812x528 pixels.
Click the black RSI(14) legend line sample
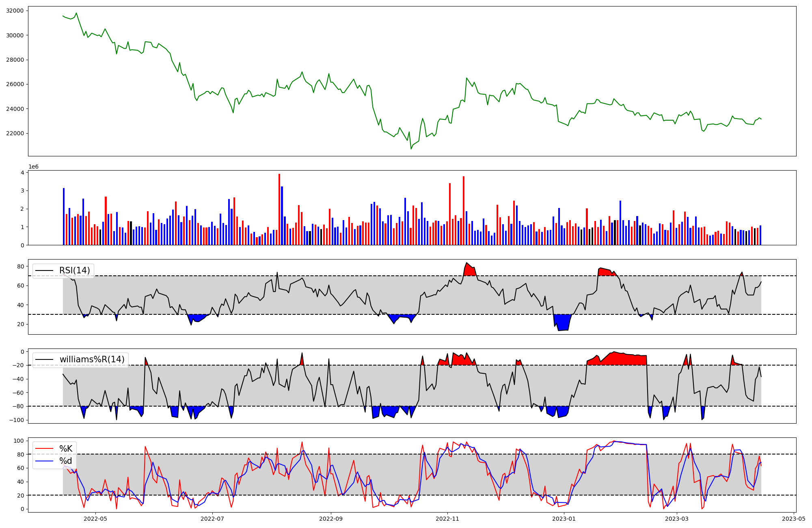44,270
